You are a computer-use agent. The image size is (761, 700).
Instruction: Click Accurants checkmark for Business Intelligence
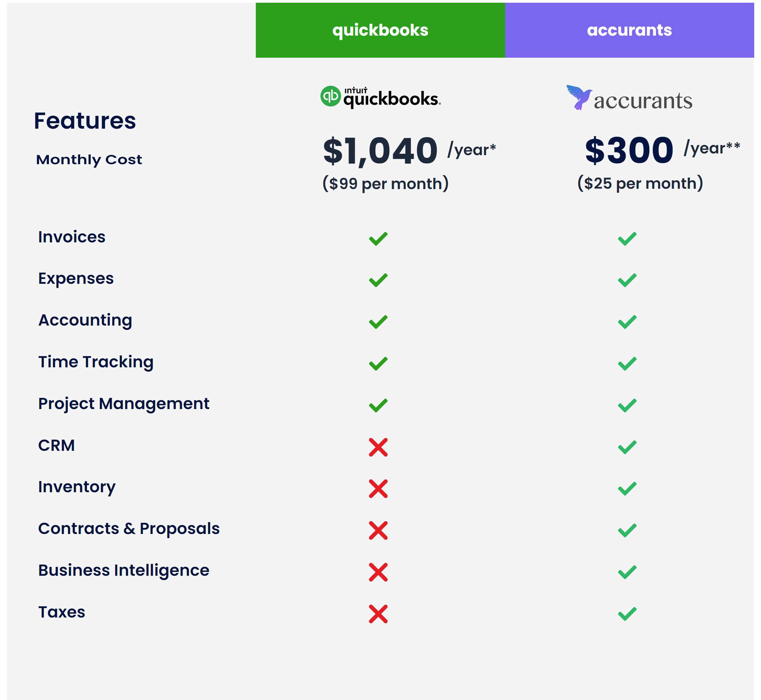click(627, 572)
